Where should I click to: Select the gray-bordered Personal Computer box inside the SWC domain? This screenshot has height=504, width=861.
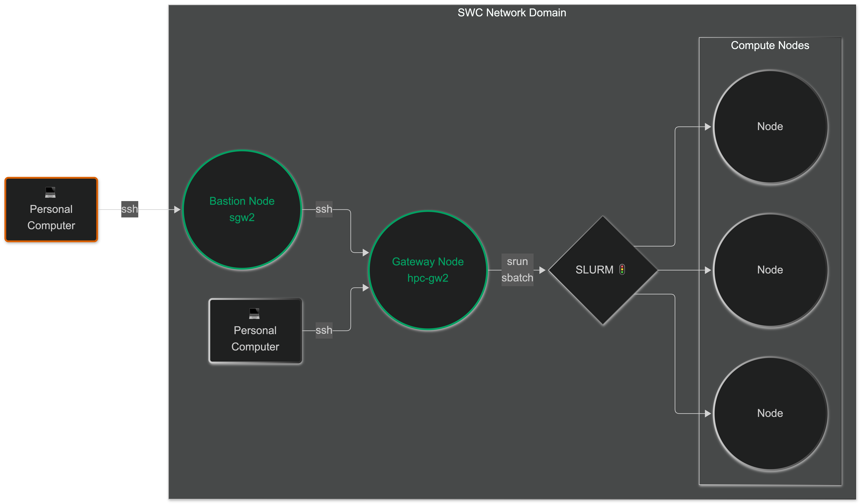pyautogui.click(x=255, y=331)
